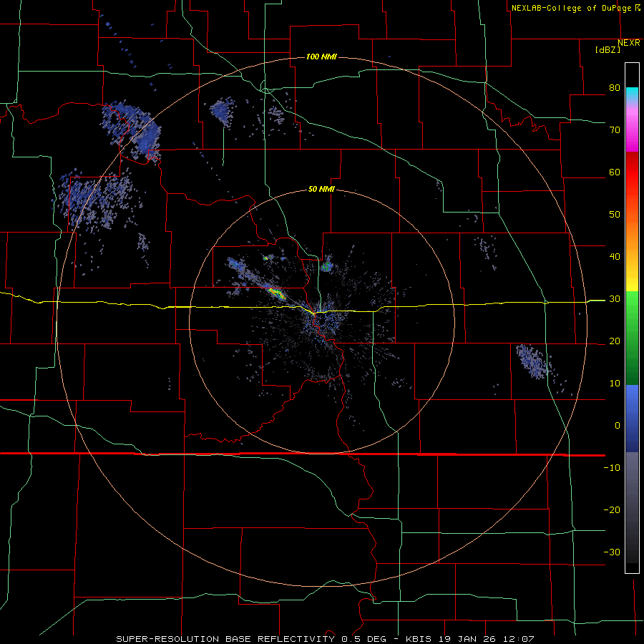Click the -30 value on color scale
Image resolution: width=644 pixels, height=644 pixels.
(612, 552)
